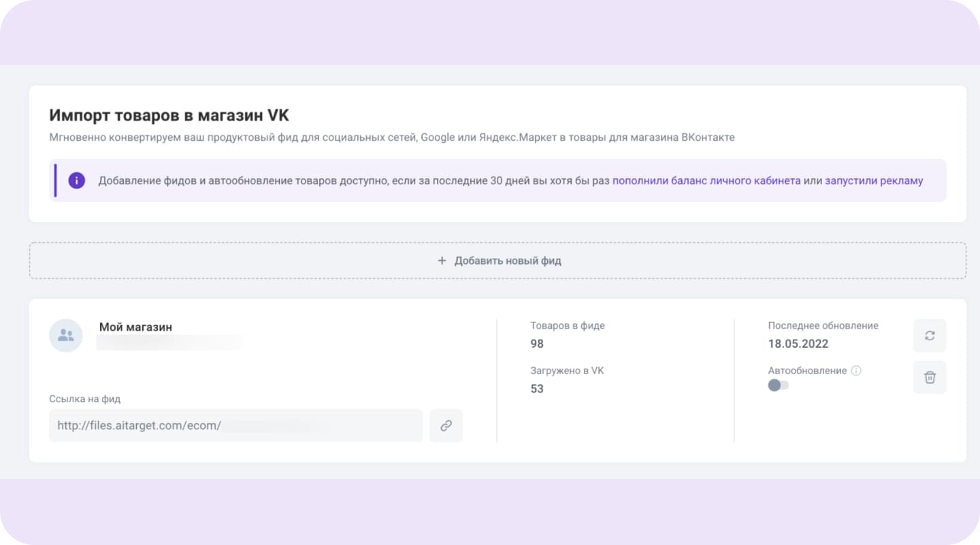Click the Товаров в фиде value 98
The height and width of the screenshot is (545, 980).
click(x=537, y=344)
